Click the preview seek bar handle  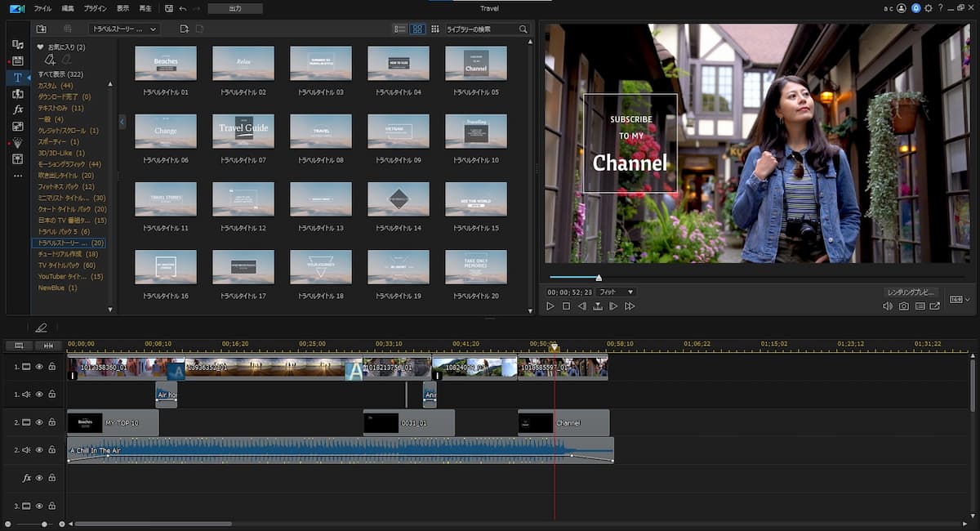tap(599, 277)
